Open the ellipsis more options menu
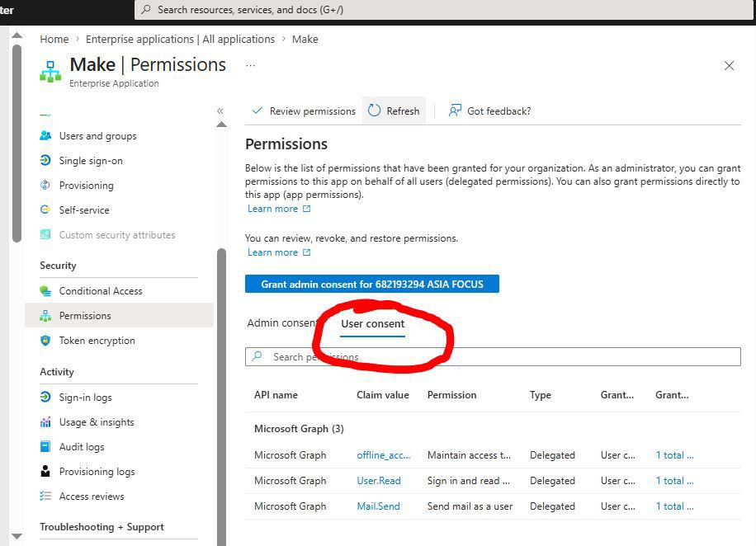The image size is (756, 546). (x=250, y=65)
